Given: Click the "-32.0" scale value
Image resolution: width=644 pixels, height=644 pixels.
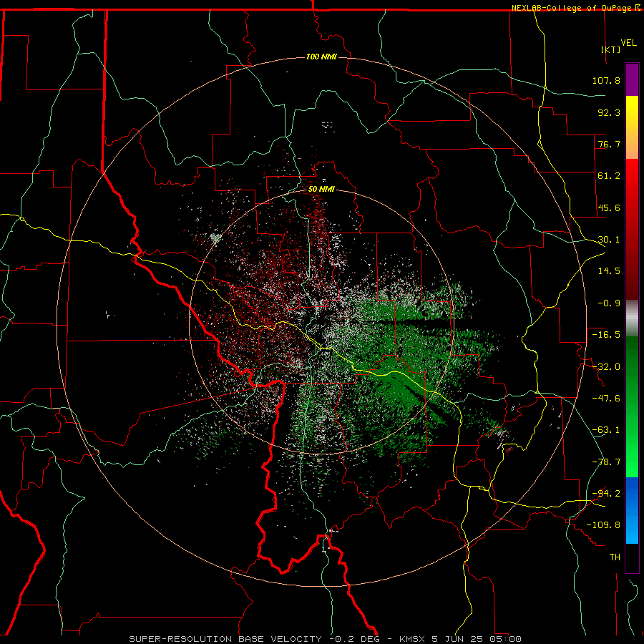Looking at the screenshot, I should click(x=606, y=367).
